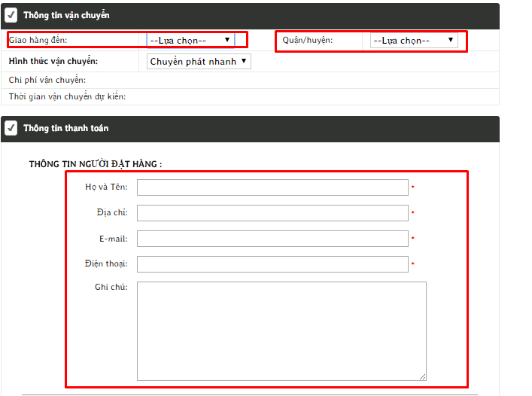This screenshot has width=532, height=396.
Task: Focus the Họ và Tên text field
Action: pos(272,187)
